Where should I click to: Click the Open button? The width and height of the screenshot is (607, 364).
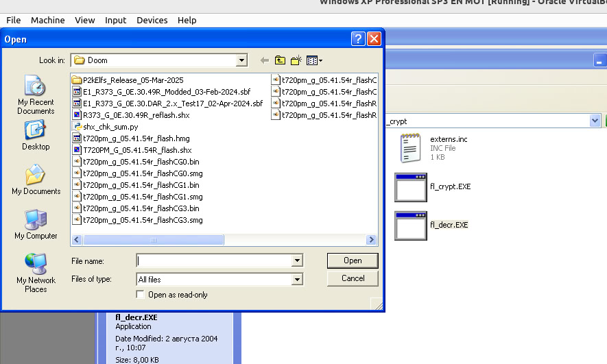click(353, 260)
